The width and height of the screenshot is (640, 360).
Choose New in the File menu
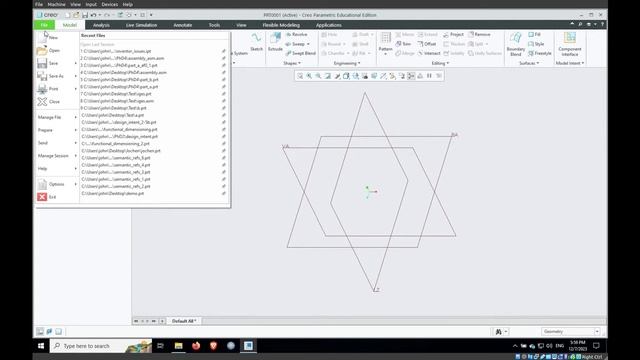tap(57, 38)
